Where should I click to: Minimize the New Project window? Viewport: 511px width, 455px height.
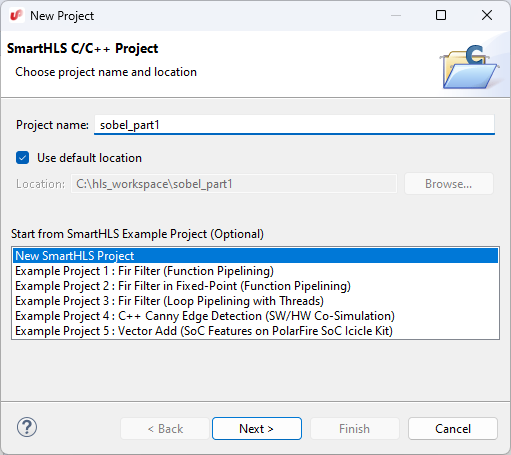[396, 15]
